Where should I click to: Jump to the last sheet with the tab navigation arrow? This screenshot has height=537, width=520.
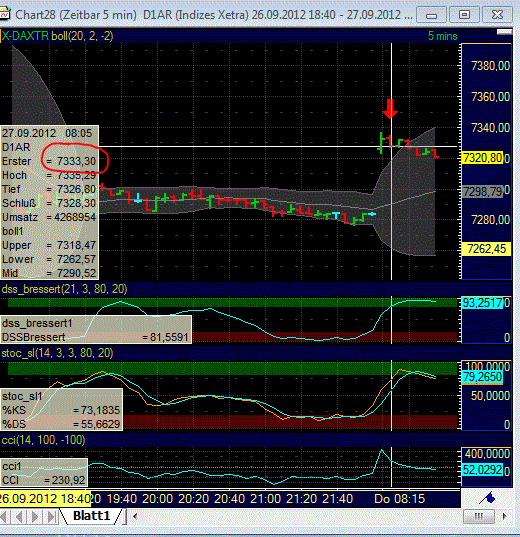click(x=51, y=516)
